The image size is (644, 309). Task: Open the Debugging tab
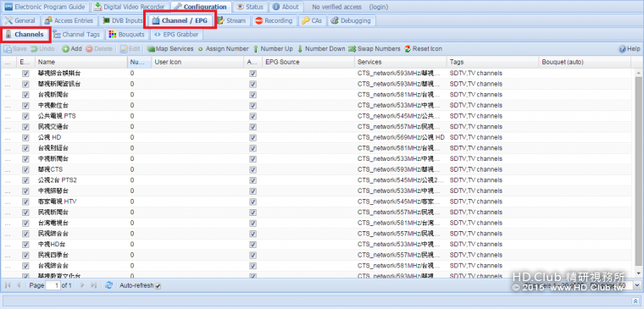tap(351, 20)
